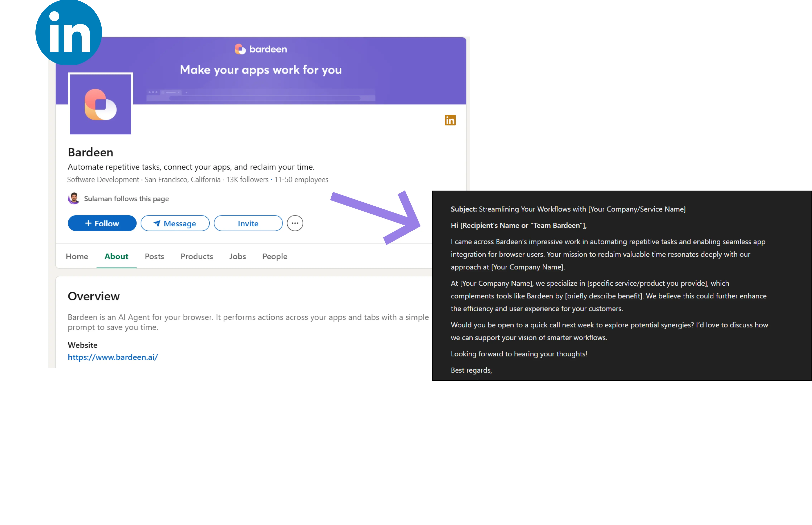Expand the Jobs navigation tab

click(237, 256)
